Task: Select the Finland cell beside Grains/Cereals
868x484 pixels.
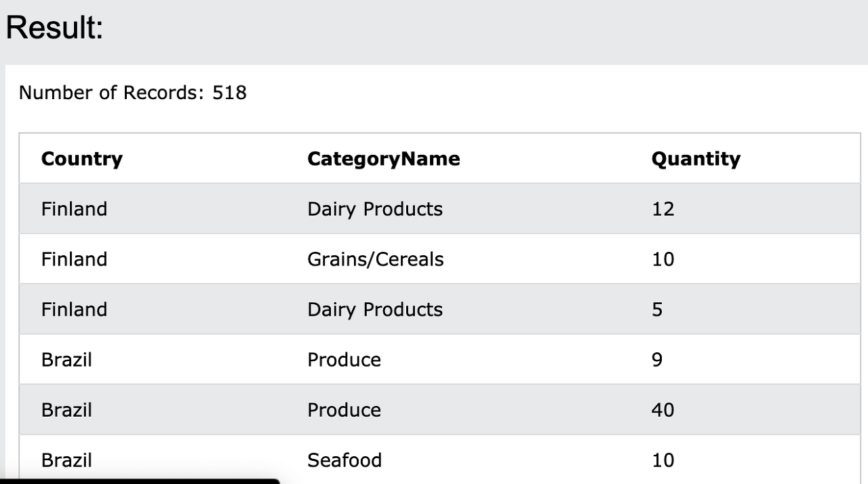Action: (74, 259)
